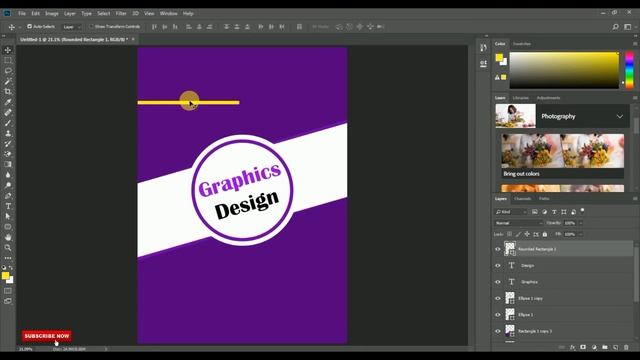Open the Kind layer filter dropdown
Screen dimensions: 640x360
(x=511, y=212)
